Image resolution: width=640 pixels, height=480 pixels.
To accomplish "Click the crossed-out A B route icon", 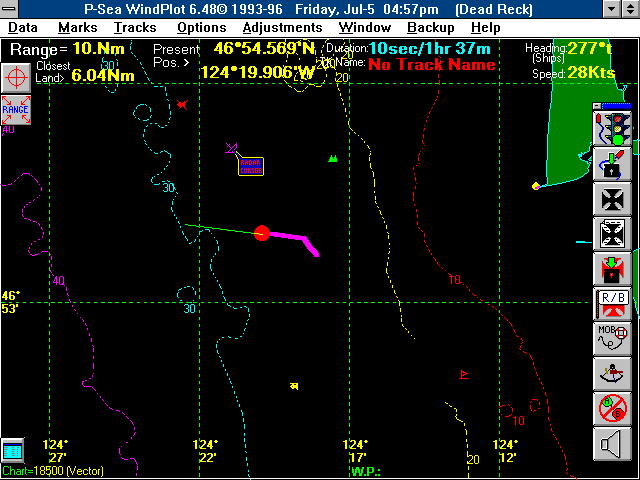I will click(x=612, y=409).
